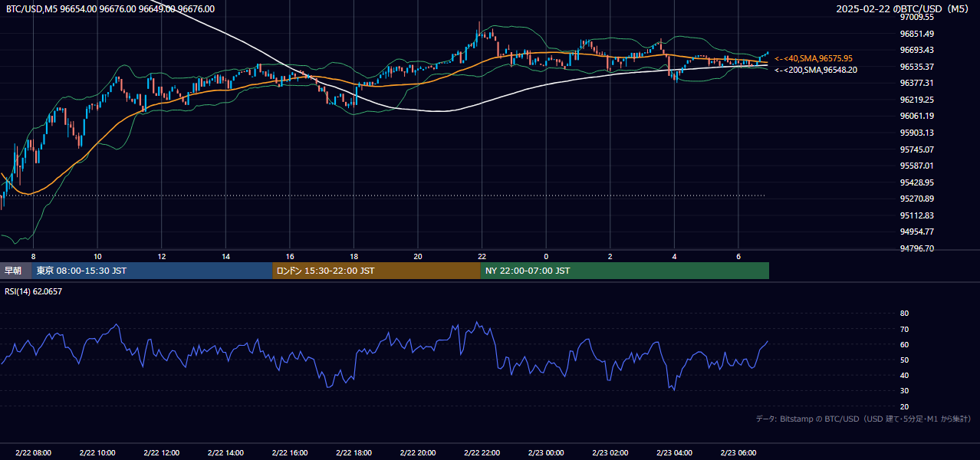The width and height of the screenshot is (980, 460).
Task: Click price axis value 95270.89
Action: coord(916,199)
